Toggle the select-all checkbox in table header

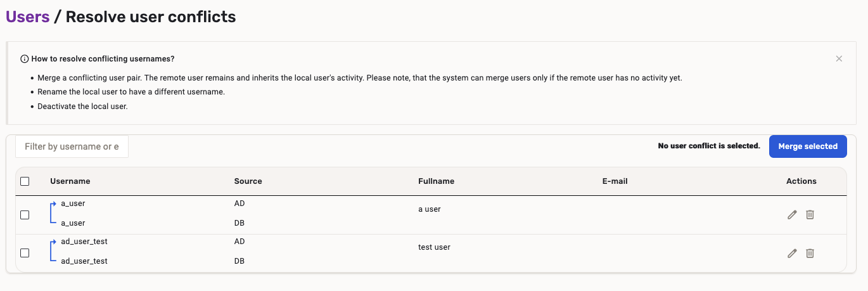point(25,181)
